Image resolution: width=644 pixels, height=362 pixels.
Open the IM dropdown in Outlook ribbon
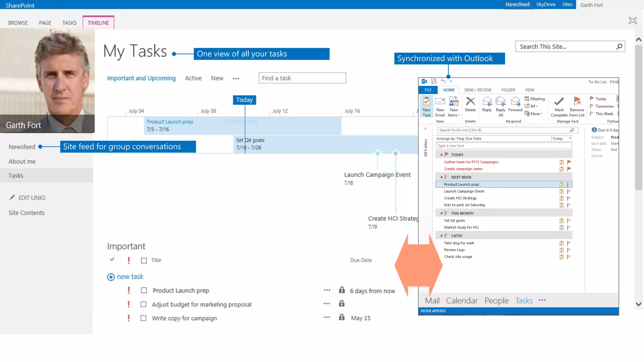pos(531,106)
